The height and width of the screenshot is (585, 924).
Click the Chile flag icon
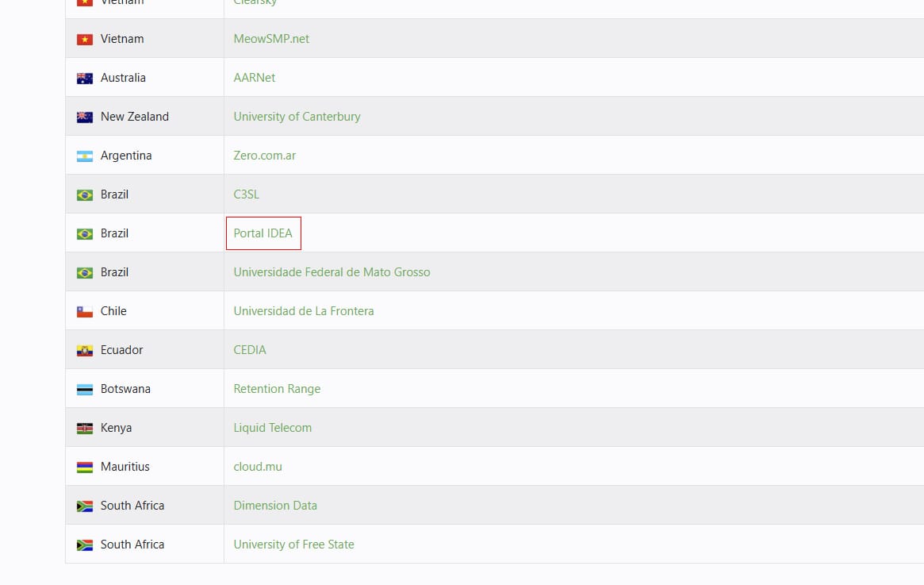coord(85,312)
